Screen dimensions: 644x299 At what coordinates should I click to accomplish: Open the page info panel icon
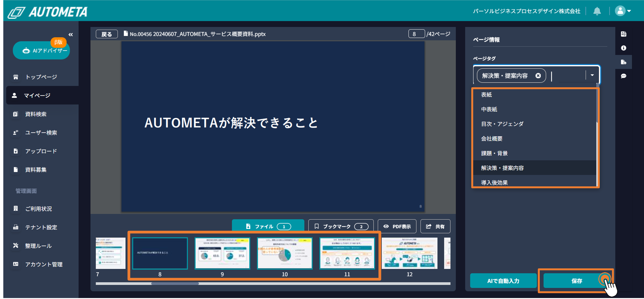623,62
